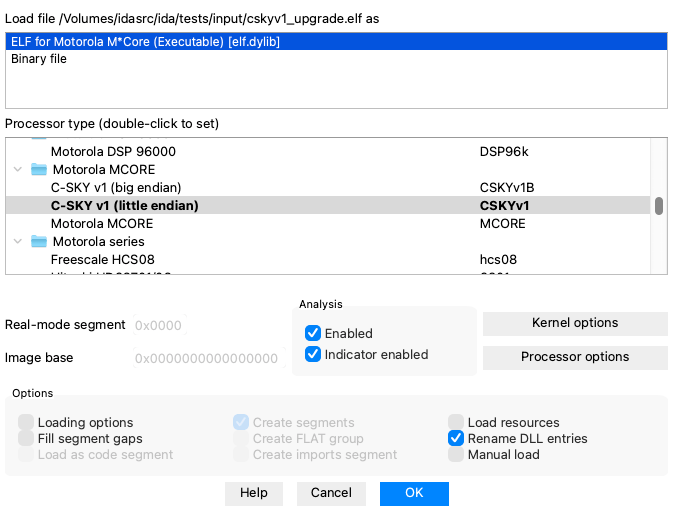Confirm loading with the OK button

pos(414,493)
